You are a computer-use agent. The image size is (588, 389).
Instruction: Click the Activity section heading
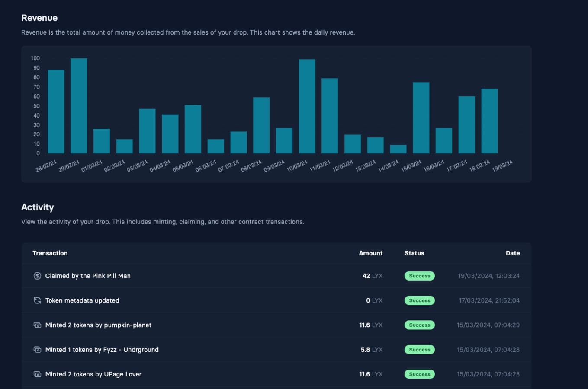tap(38, 207)
